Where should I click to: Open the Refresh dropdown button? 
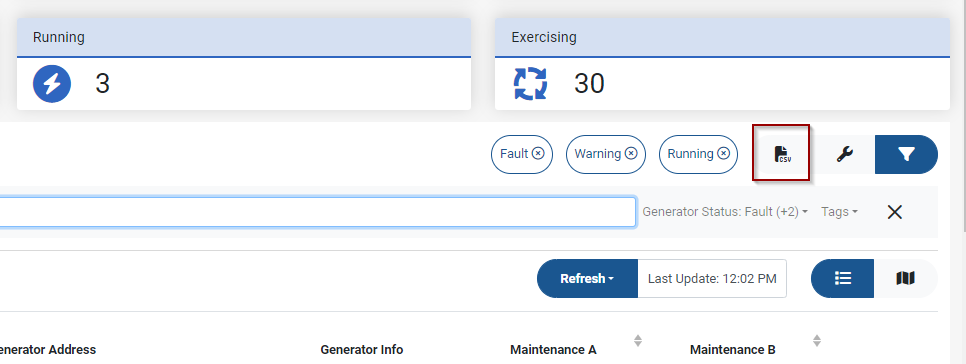point(587,278)
